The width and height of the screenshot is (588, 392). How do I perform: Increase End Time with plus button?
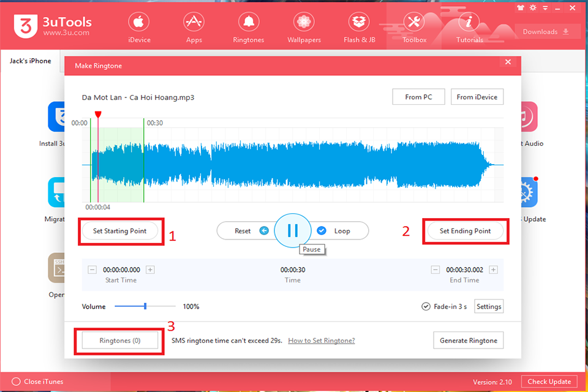tap(494, 269)
